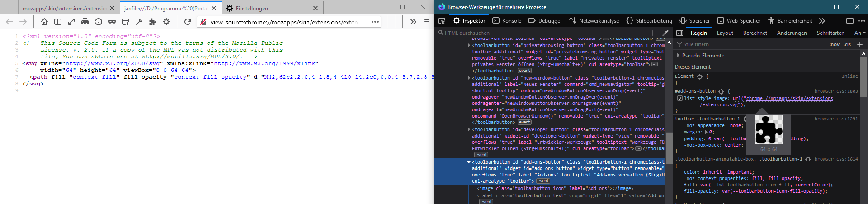
Task: Click the eyedropper color picker icon
Action: [665, 33]
